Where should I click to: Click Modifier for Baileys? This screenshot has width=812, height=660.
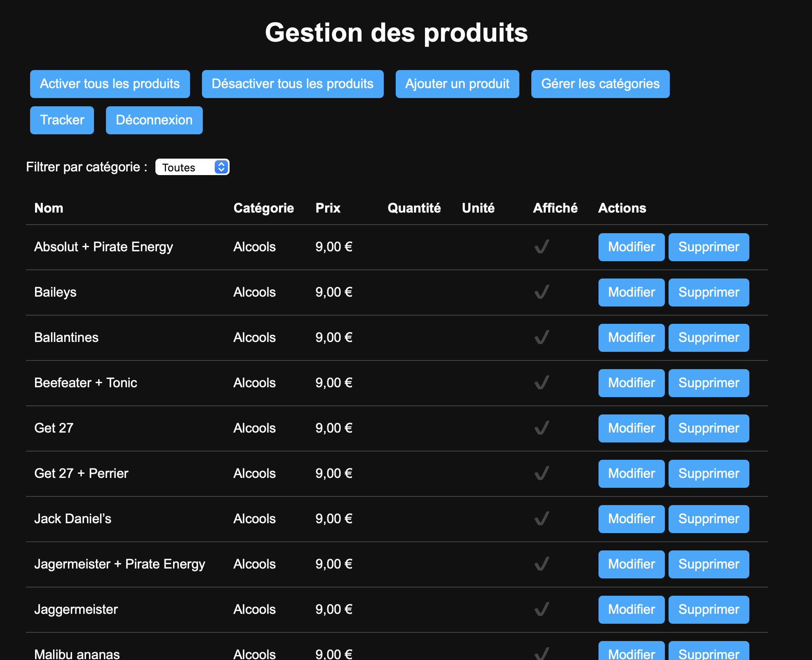point(631,293)
